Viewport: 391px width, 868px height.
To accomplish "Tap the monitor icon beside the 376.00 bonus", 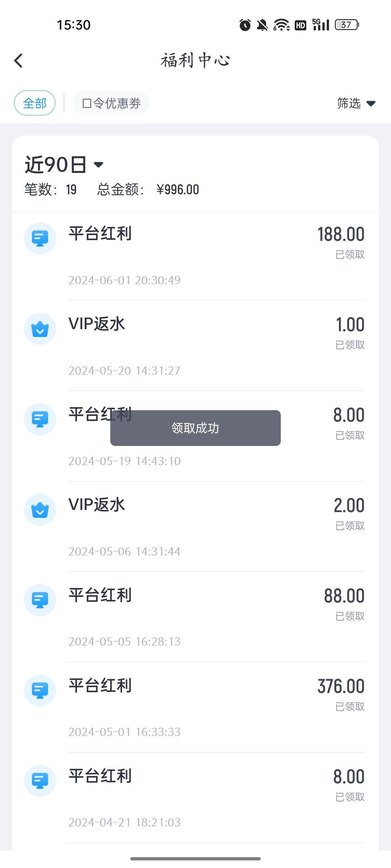I will click(40, 690).
